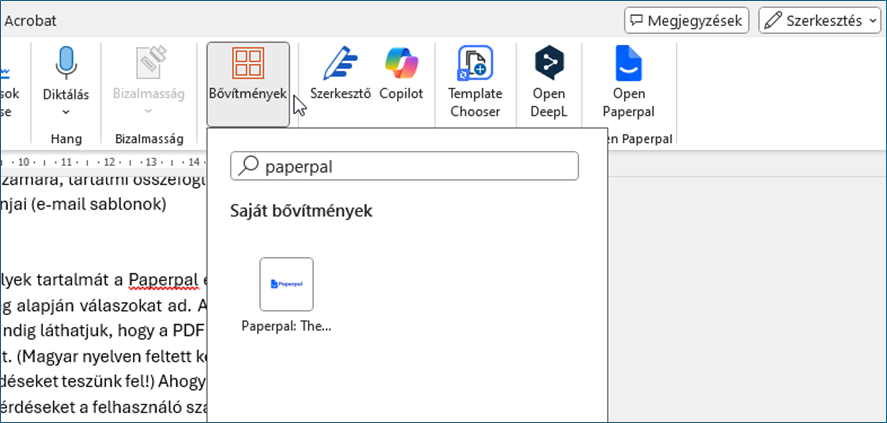This screenshot has height=423, width=887.
Task: Click the Hang group label
Action: [x=66, y=139]
